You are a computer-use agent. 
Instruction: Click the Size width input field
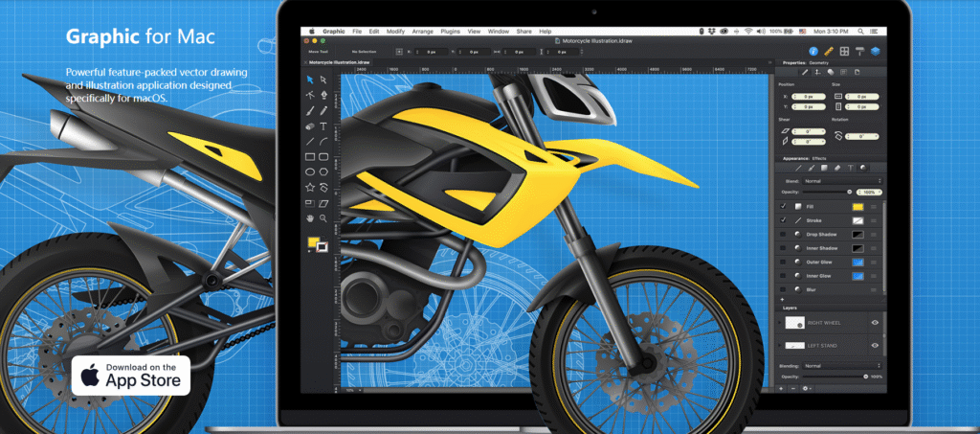tap(863, 97)
